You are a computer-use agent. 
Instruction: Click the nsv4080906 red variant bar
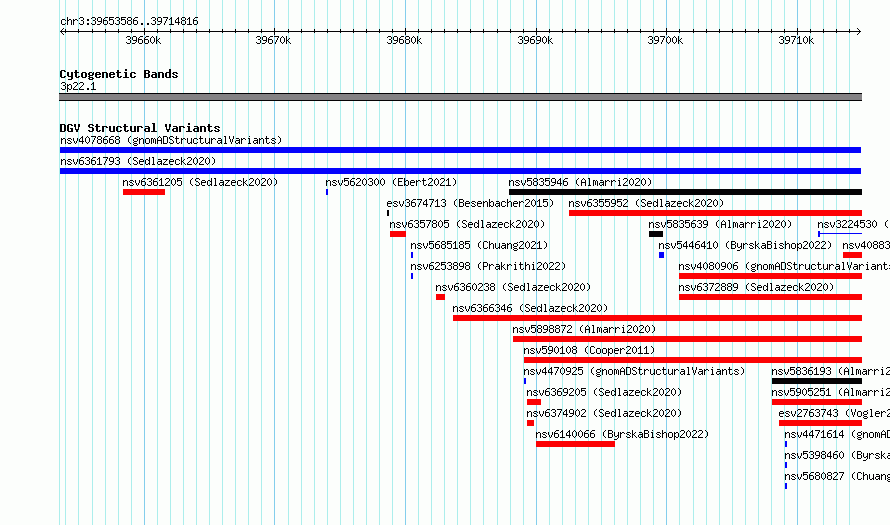point(770,276)
